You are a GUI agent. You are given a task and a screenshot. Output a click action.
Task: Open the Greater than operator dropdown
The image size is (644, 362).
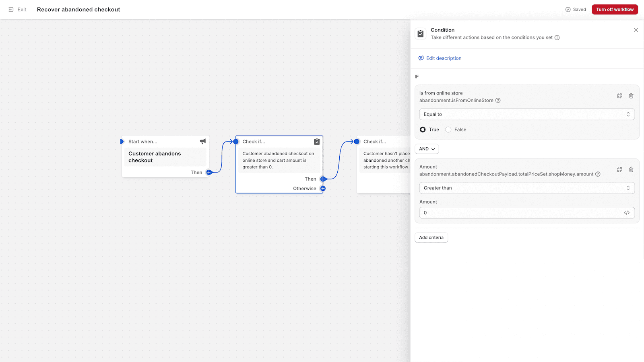pyautogui.click(x=527, y=188)
